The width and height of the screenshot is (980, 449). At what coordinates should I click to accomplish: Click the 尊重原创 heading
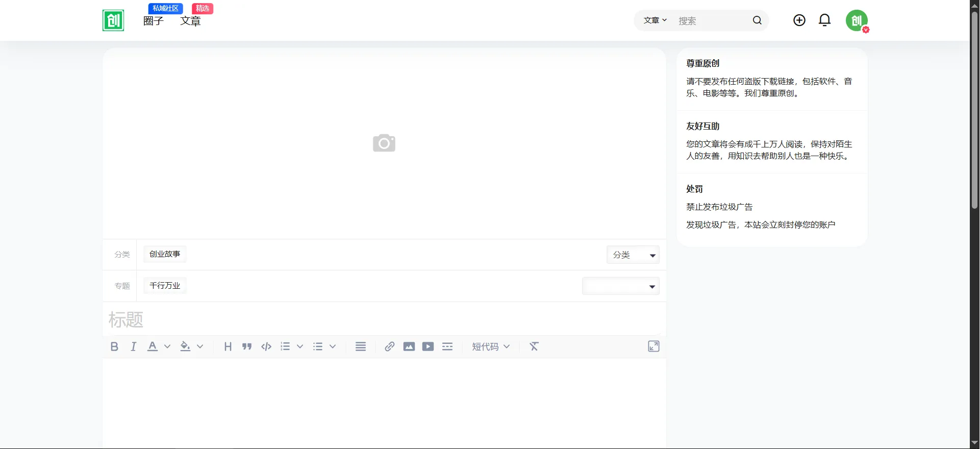point(702,63)
